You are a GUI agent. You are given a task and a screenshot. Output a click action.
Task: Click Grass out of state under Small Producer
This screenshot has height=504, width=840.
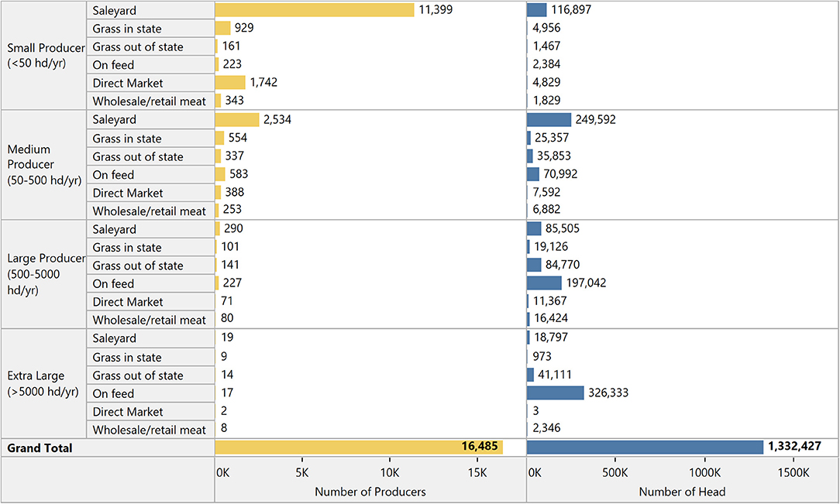138,47
